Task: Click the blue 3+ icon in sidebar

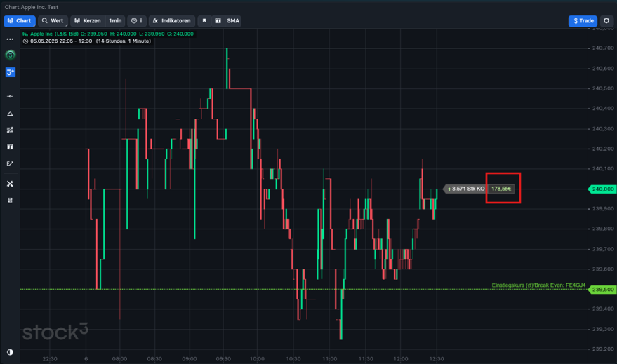Action: click(11, 72)
